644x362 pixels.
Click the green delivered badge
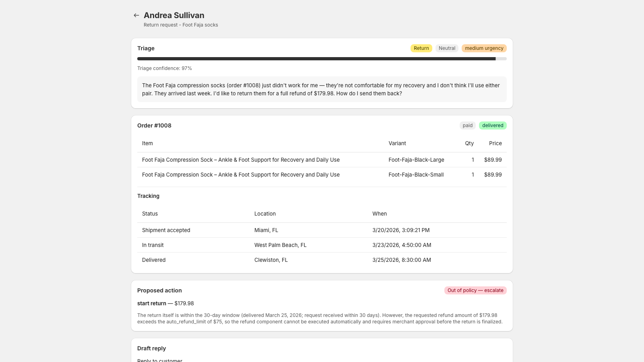[x=493, y=125]
